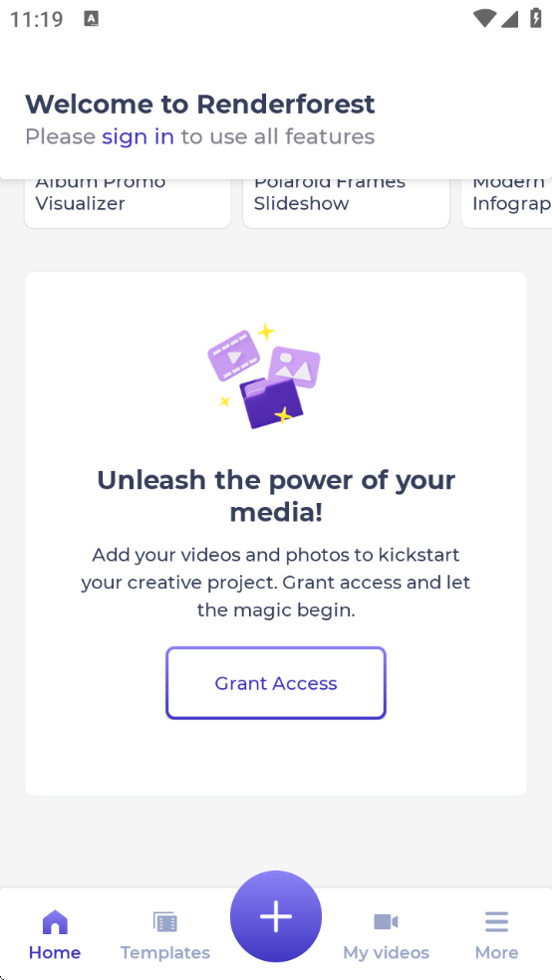The image size is (552, 980).
Task: Tap the folder and media illustration
Action: tap(264, 376)
